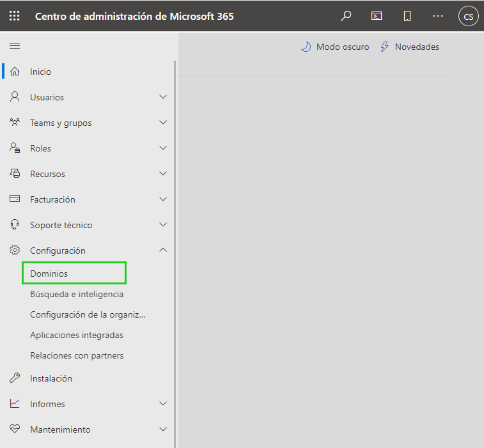Click the Informes chart icon
The image size is (484, 448).
point(15,403)
